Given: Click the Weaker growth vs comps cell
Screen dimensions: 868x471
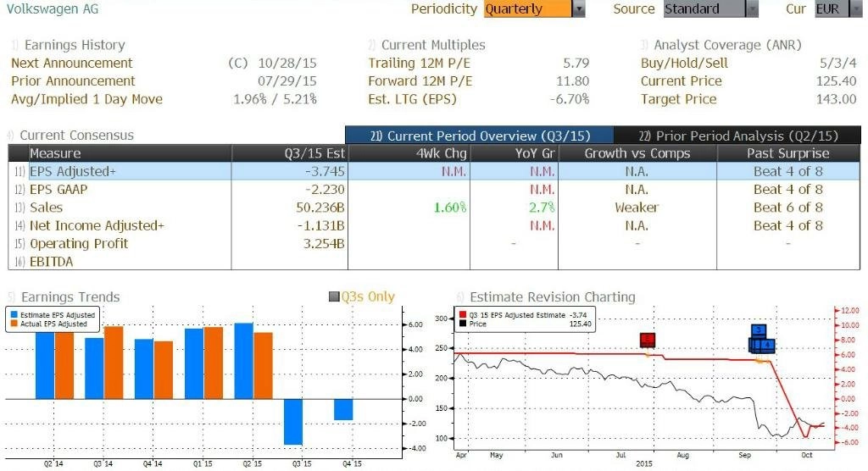Looking at the screenshot, I should point(637,208).
